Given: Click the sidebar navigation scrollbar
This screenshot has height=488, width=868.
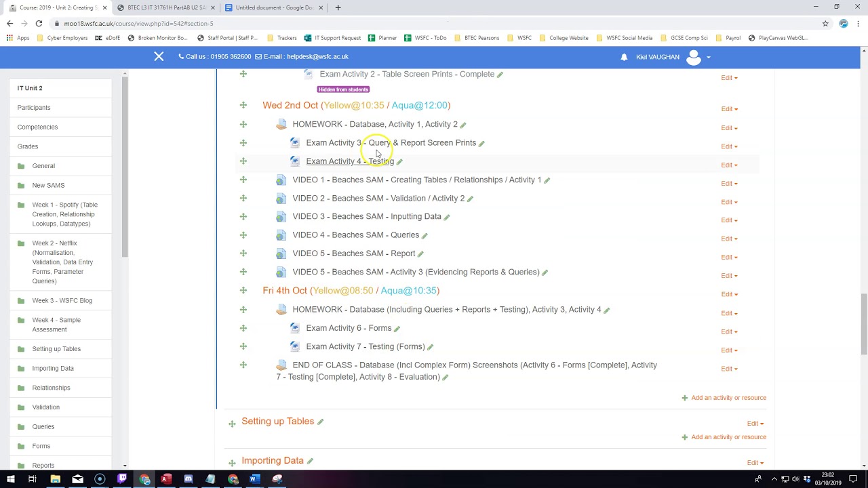Looking at the screenshot, I should click(124, 167).
